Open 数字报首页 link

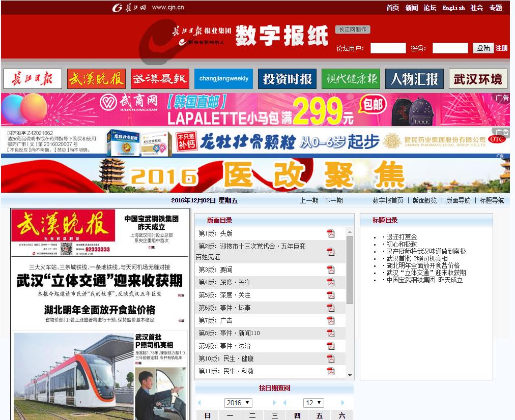tap(388, 200)
